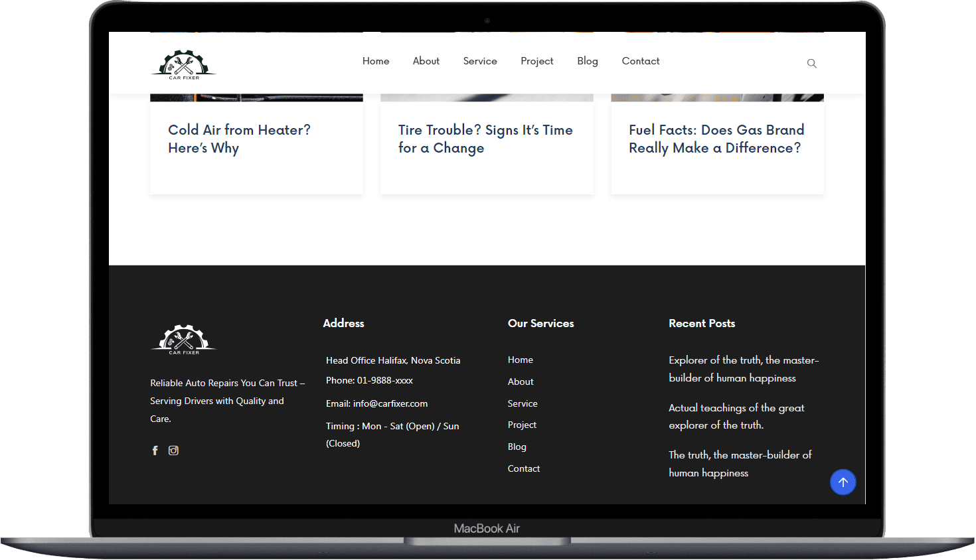
Task: Click the Car Fixer logo in the footer
Action: [x=184, y=340]
